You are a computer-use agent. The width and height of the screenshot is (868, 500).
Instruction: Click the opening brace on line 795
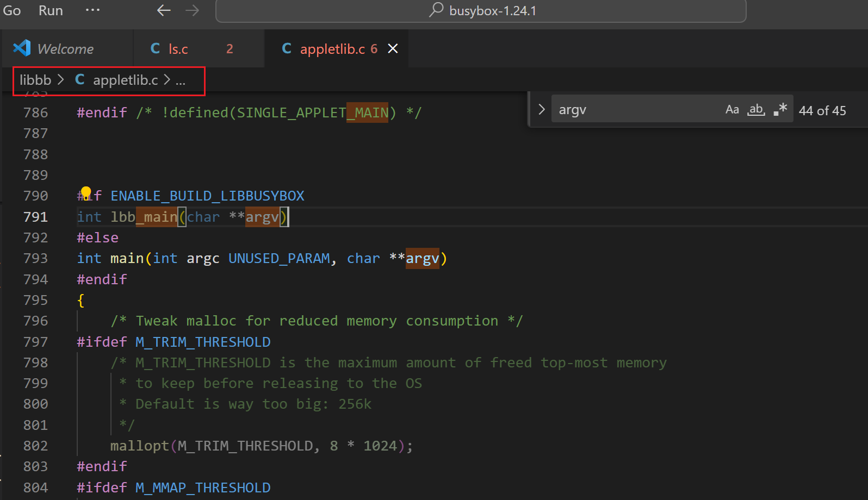pos(80,300)
